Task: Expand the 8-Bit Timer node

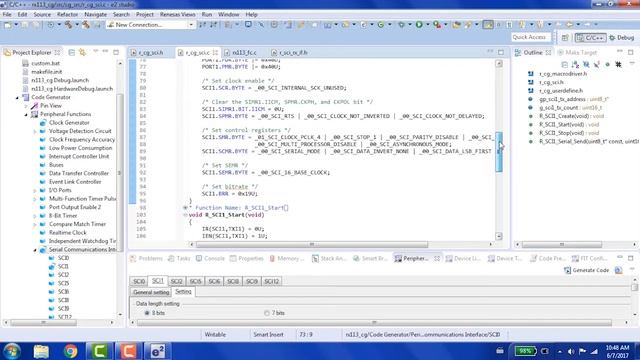Action: tap(35, 216)
